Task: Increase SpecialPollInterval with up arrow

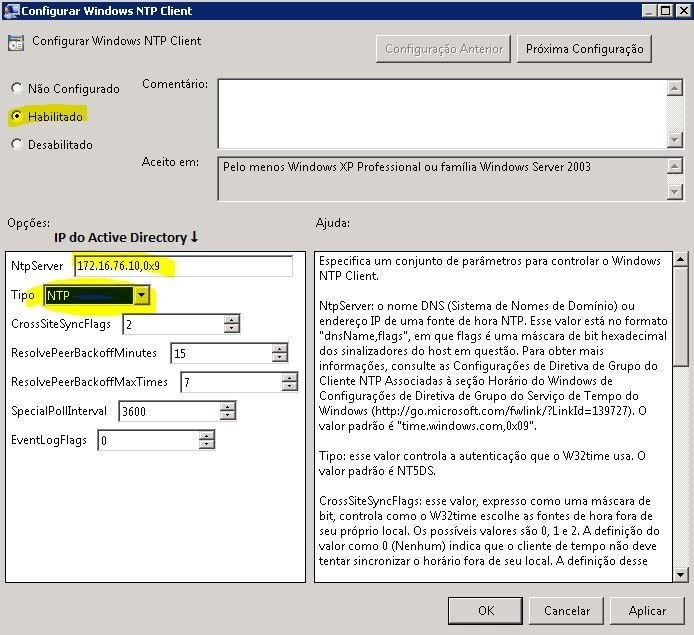Action: pyautogui.click(x=227, y=407)
